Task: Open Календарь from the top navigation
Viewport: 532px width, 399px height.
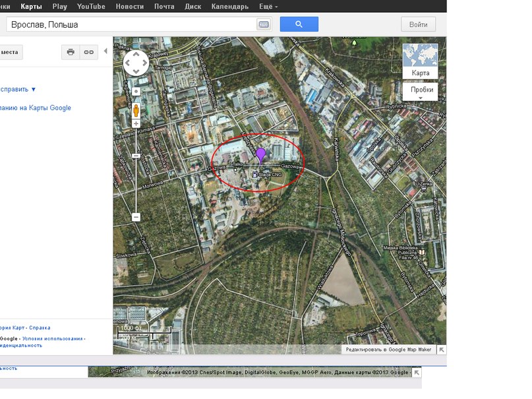Action: pyautogui.click(x=229, y=7)
